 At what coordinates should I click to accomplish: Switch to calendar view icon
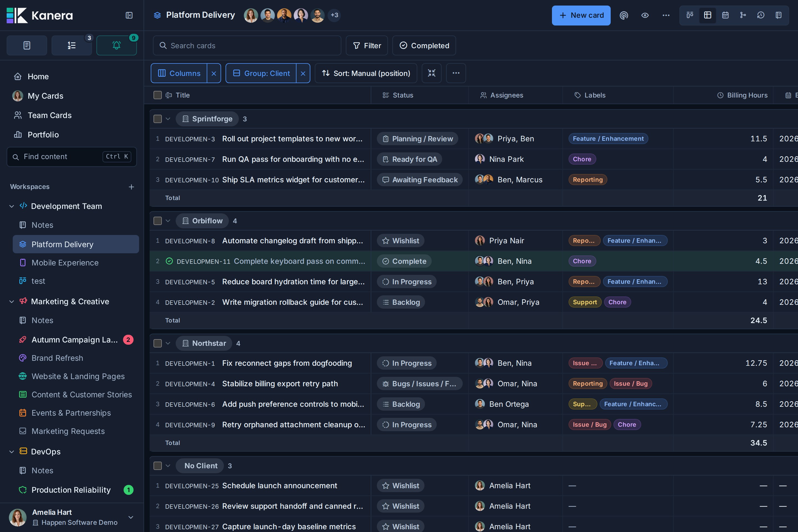[x=725, y=15]
